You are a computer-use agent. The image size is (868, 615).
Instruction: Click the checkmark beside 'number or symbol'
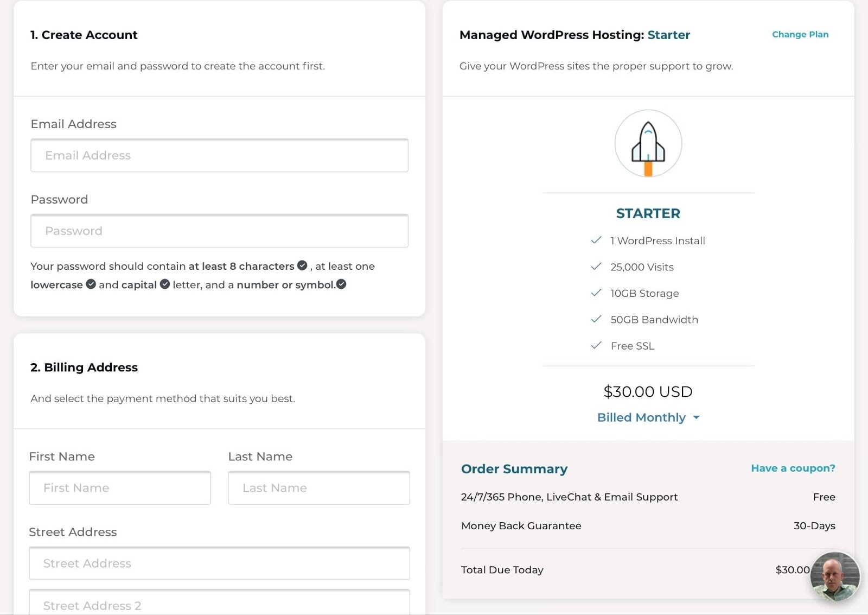[x=341, y=284]
